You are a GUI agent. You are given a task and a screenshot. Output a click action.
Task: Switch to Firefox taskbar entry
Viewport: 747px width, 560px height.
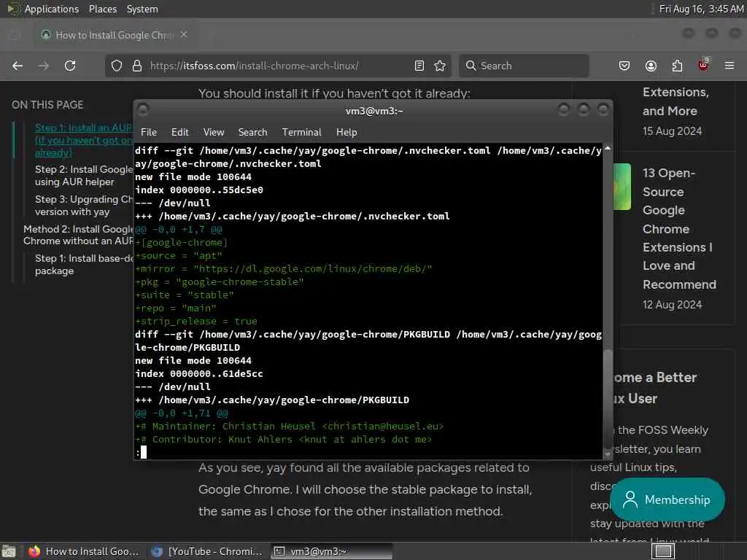click(x=83, y=551)
